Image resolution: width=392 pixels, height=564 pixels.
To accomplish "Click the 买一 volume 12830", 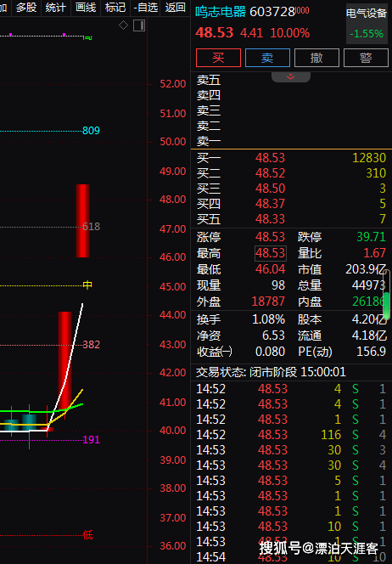I will click(x=369, y=157).
